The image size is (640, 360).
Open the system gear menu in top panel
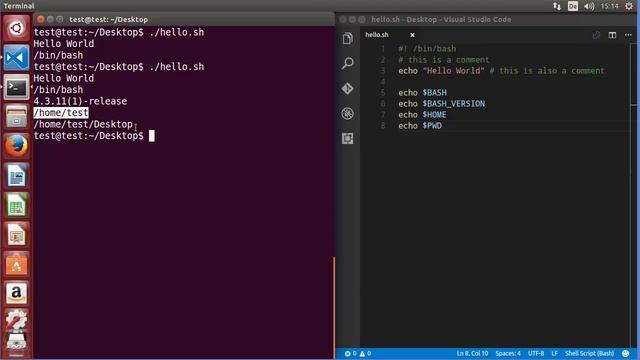click(629, 6)
